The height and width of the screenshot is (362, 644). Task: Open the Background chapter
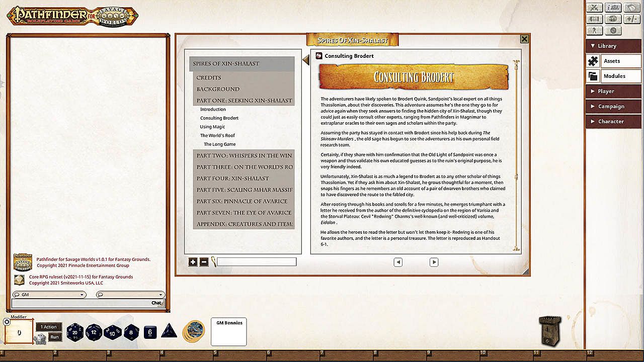point(244,89)
